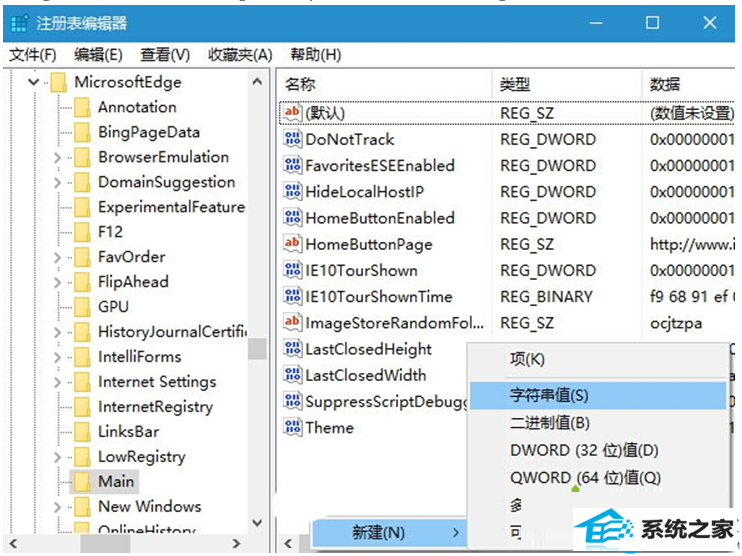The width and height of the screenshot is (742, 556).
Task: Expand the New Windows key
Action: tap(57, 507)
